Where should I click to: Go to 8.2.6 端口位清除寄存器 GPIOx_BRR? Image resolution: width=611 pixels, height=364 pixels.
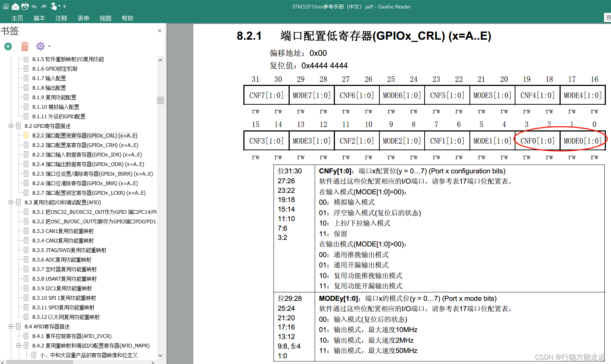click(x=85, y=183)
